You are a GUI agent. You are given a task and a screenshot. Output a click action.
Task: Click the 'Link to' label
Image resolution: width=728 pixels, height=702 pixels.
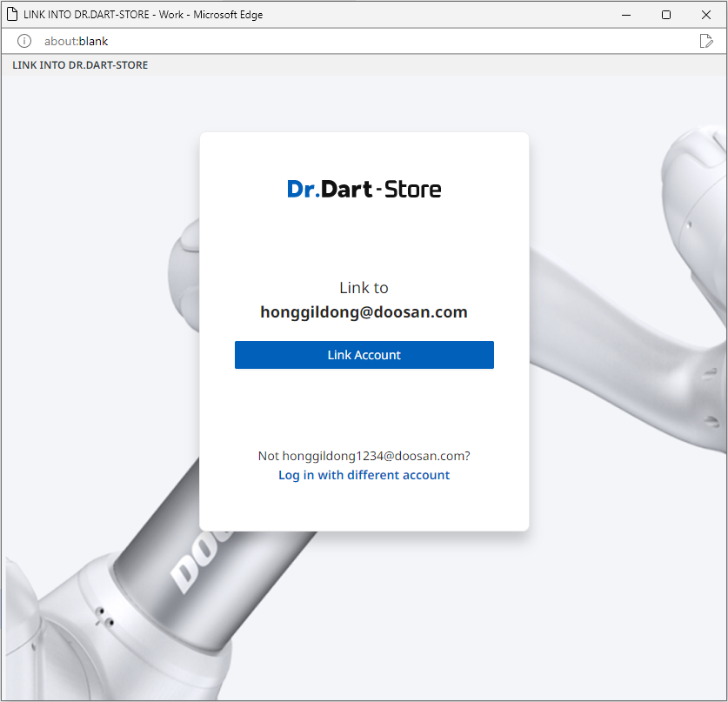(x=364, y=288)
